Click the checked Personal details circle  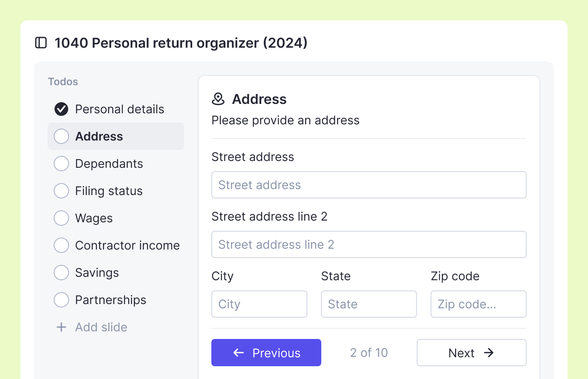click(61, 109)
